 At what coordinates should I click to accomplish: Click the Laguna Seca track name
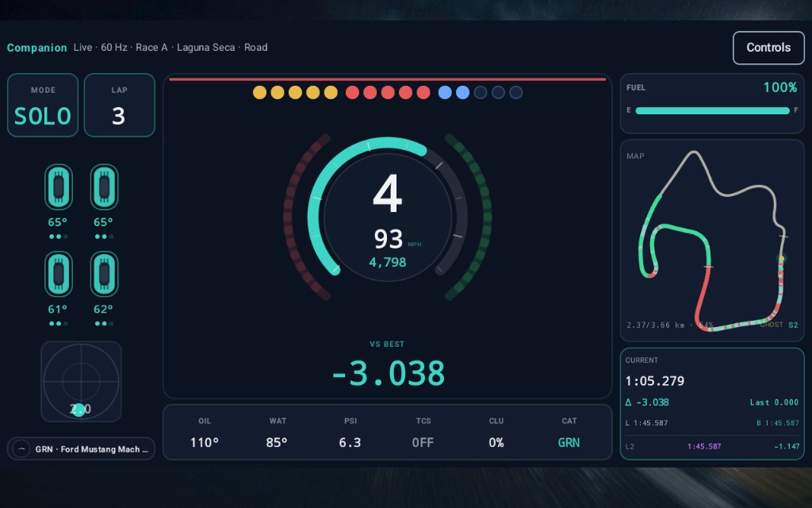click(205, 47)
